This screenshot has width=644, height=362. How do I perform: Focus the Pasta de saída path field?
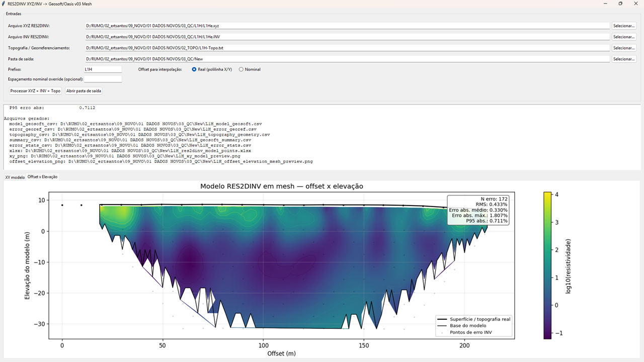(x=347, y=59)
